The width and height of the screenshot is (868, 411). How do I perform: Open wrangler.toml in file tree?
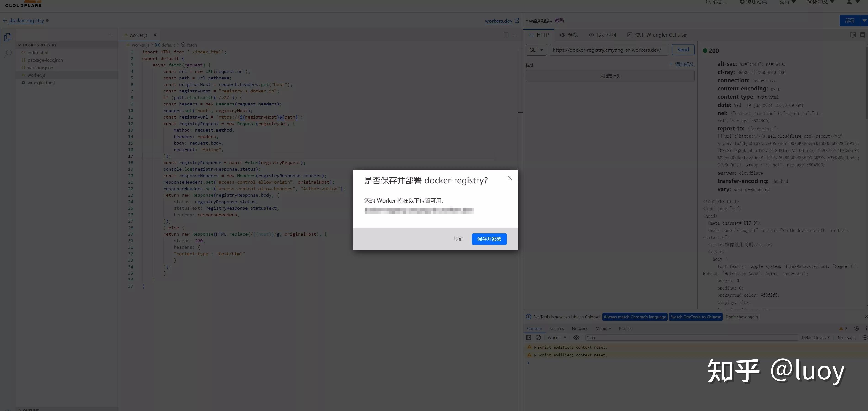pyautogui.click(x=41, y=83)
